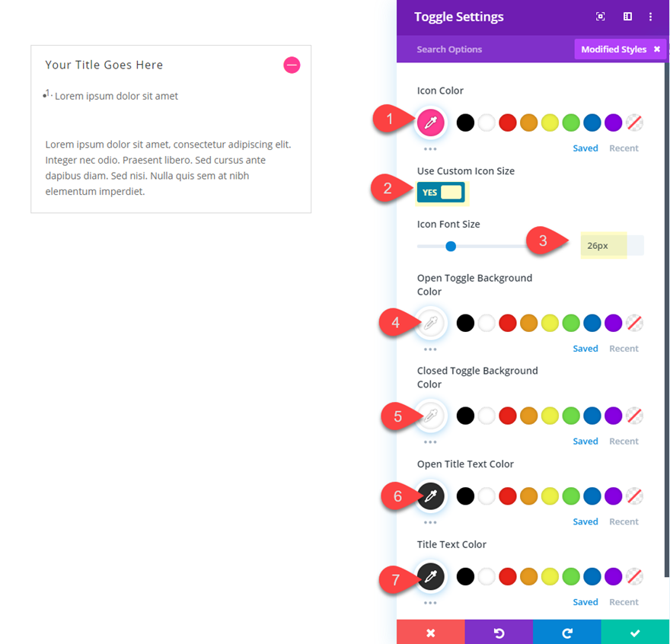
Task: Select the Closed Toggle Background Color eyedropper
Action: (x=430, y=416)
